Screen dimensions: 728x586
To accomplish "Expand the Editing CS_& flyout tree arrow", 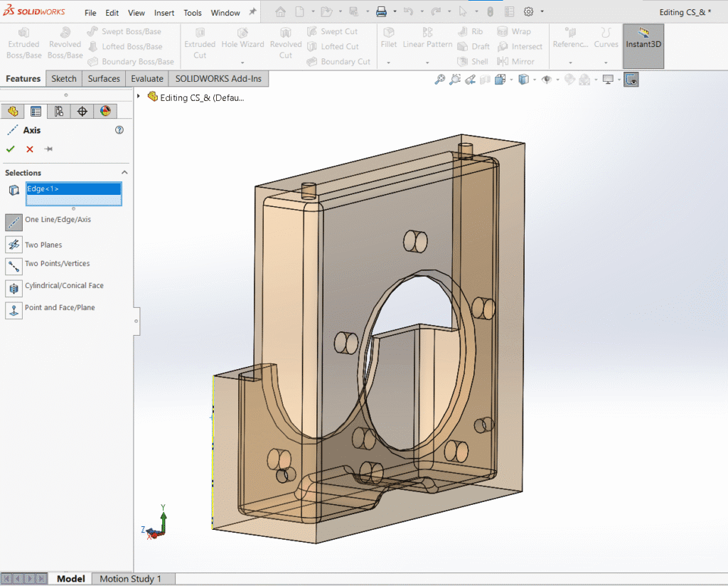I will coord(139,96).
